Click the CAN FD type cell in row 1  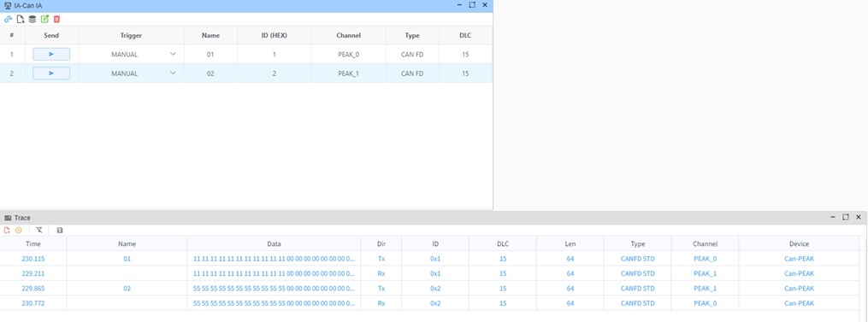click(x=412, y=55)
